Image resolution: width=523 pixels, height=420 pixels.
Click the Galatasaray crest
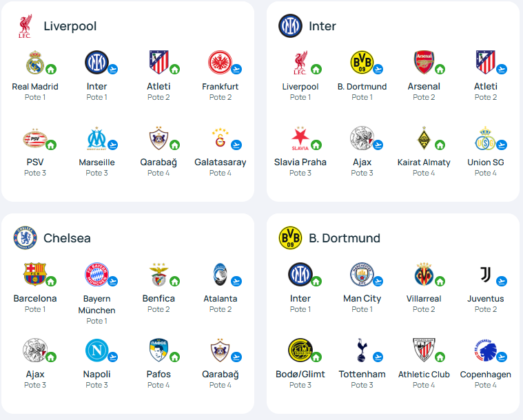(x=220, y=138)
